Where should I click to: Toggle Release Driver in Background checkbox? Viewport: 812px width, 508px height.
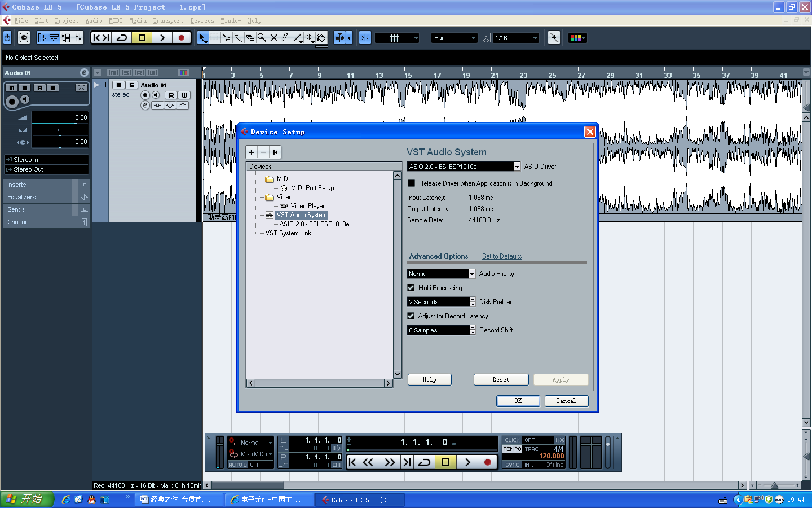click(x=411, y=183)
